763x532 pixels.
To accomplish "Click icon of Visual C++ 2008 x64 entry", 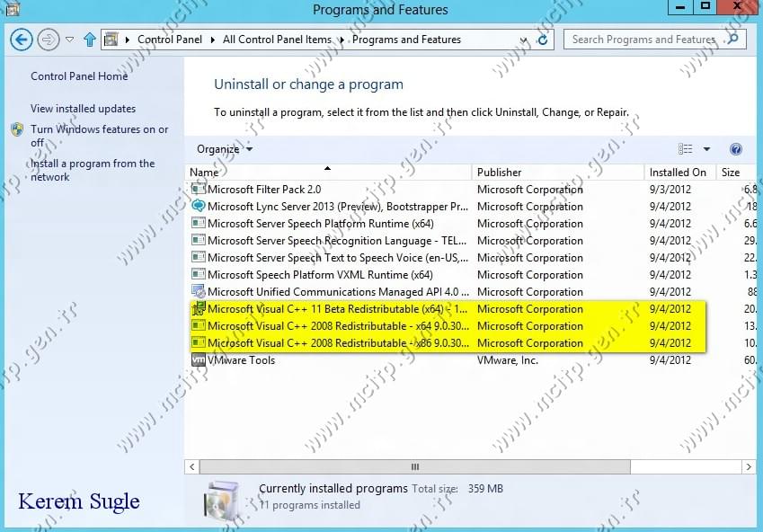I will pos(198,325).
